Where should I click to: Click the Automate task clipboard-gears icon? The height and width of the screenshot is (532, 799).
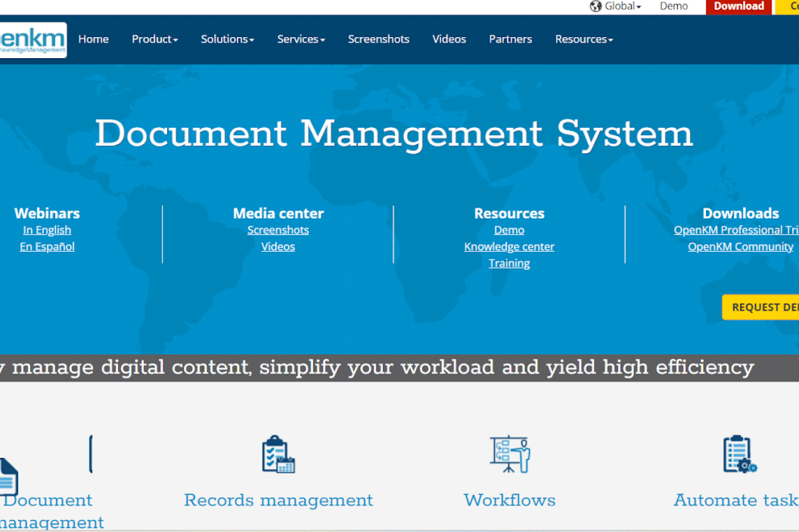[x=739, y=454]
